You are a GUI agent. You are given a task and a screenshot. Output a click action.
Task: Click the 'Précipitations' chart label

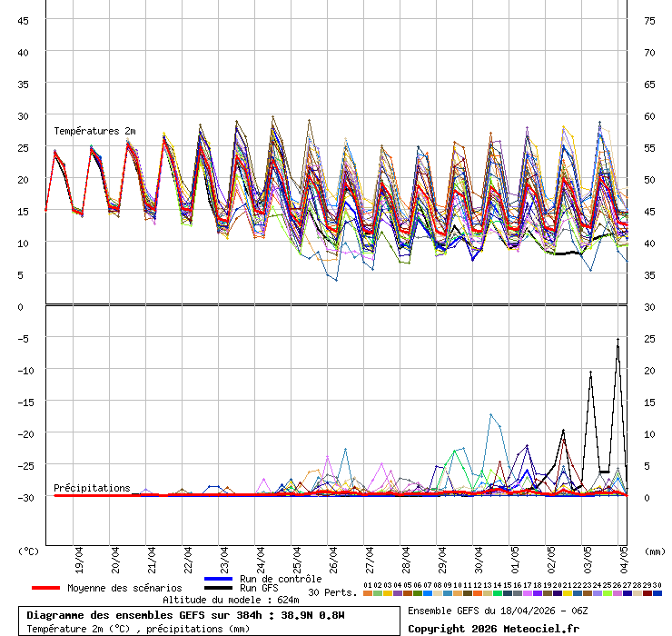tap(92, 488)
